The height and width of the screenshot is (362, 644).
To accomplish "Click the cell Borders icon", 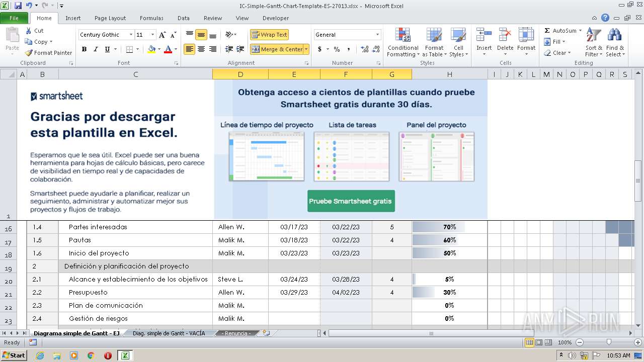I will (129, 49).
